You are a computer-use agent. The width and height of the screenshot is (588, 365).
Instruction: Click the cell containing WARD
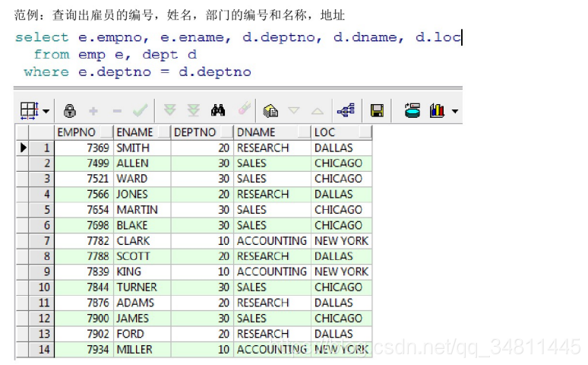pos(143,179)
